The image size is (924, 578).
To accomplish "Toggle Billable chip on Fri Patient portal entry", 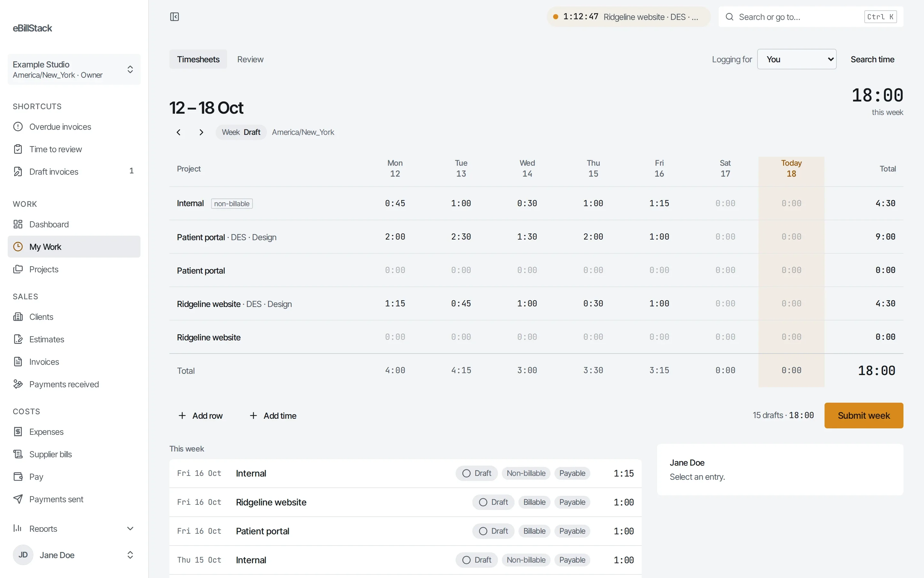I will 535,531.
